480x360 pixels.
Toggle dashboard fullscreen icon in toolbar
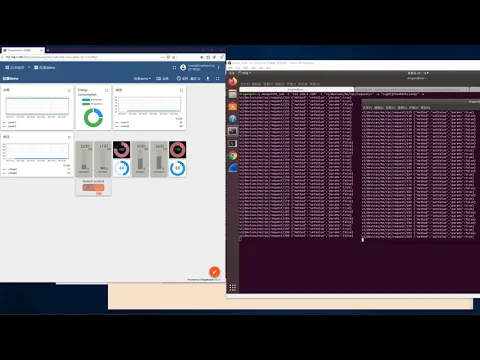click(x=218, y=79)
